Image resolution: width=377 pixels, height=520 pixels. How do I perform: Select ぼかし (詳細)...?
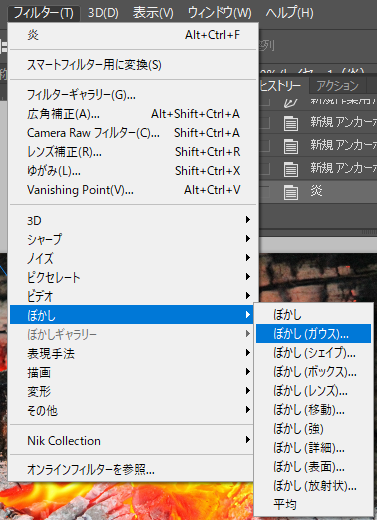pos(313,448)
